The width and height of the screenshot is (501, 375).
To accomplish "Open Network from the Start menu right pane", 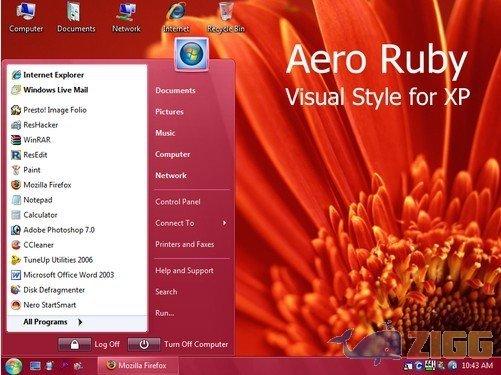I will pos(171,176).
